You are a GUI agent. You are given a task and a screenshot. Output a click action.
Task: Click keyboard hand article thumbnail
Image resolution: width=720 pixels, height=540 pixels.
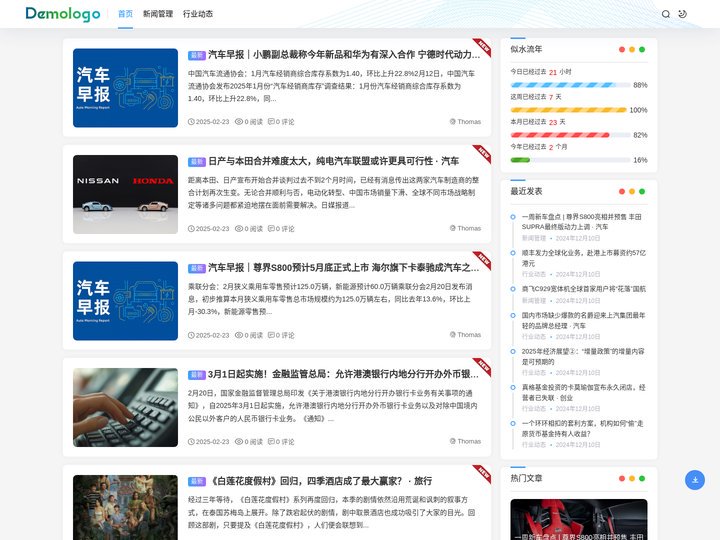[x=125, y=407]
